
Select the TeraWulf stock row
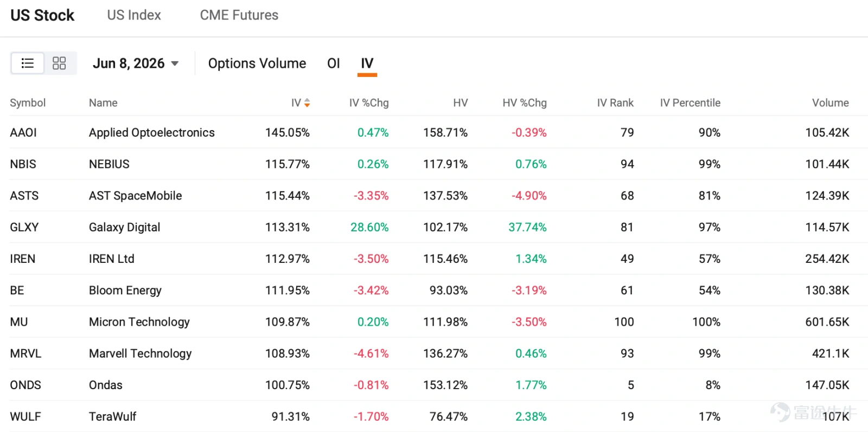(x=434, y=416)
